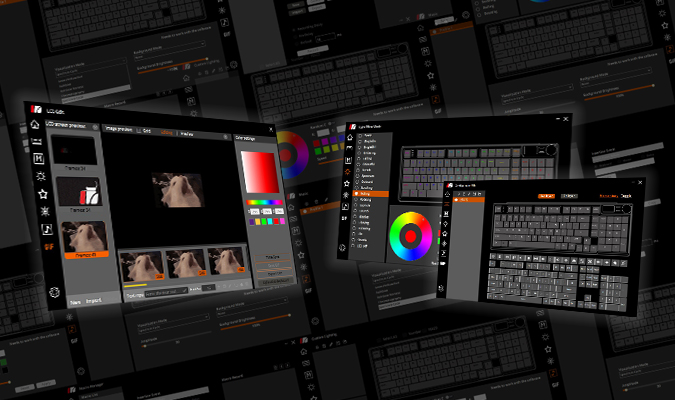The height and width of the screenshot is (400, 675).
Task: Adjust Amplitude slider in dimmed window beneath LCD Editor
Action: coord(175,340)
